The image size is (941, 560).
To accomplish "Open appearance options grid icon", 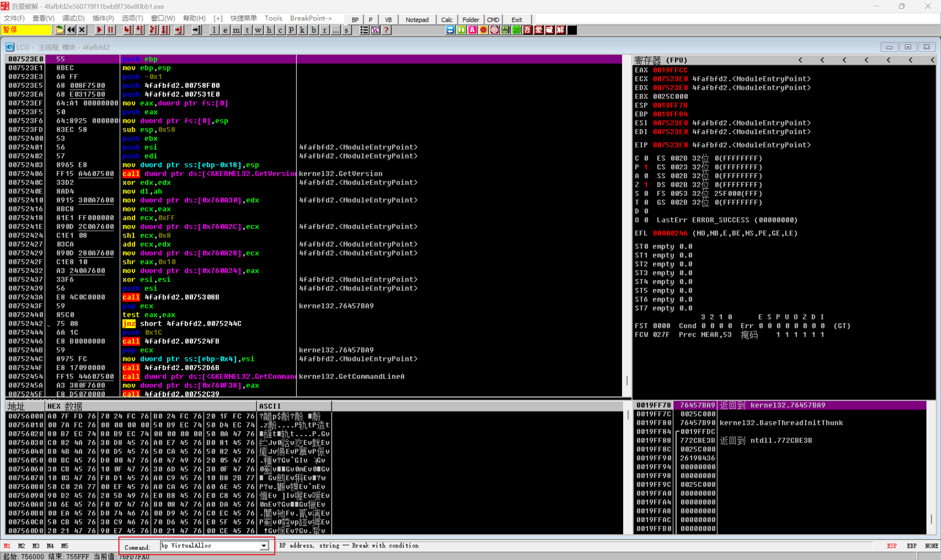I will click(375, 30).
